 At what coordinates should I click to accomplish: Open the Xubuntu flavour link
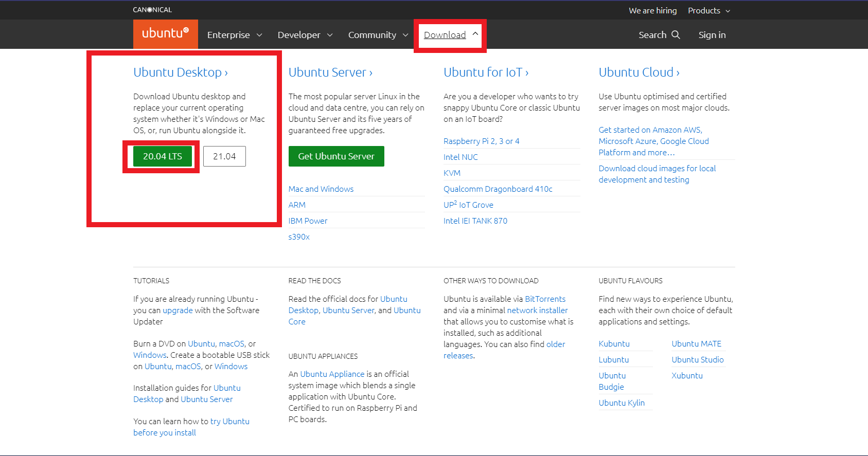pos(687,376)
